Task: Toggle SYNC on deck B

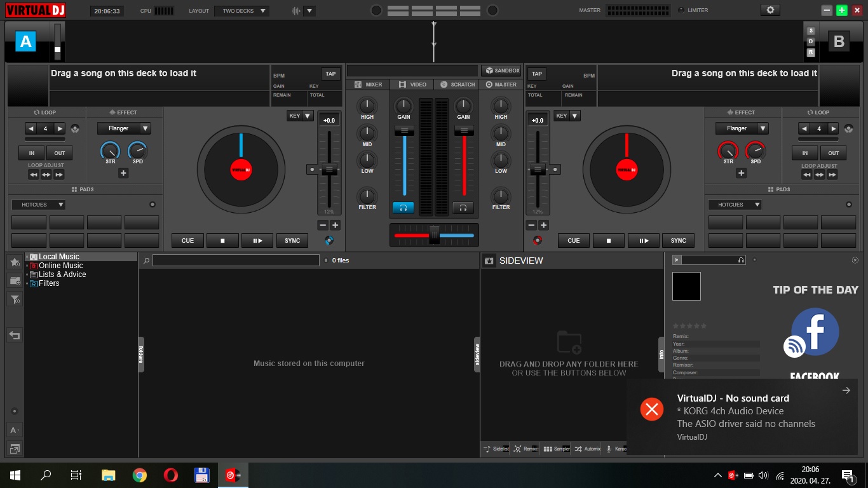Action: point(679,240)
